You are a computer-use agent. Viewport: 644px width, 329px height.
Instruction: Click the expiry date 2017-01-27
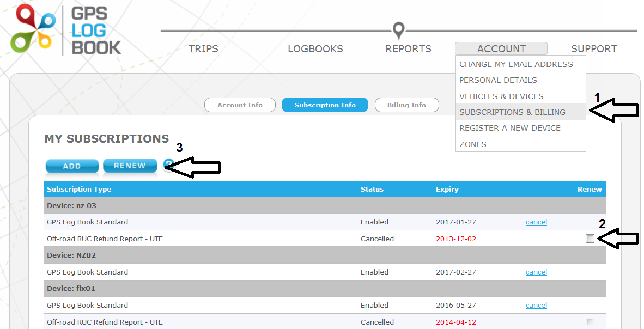tap(456, 222)
